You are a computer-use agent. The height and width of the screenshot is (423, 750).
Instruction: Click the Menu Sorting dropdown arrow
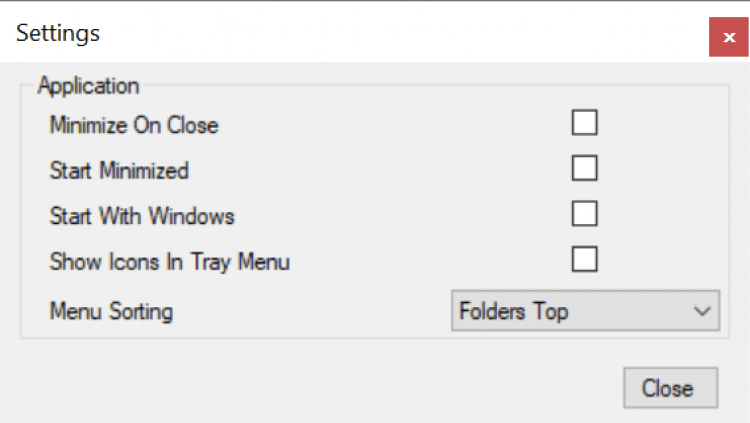702,311
